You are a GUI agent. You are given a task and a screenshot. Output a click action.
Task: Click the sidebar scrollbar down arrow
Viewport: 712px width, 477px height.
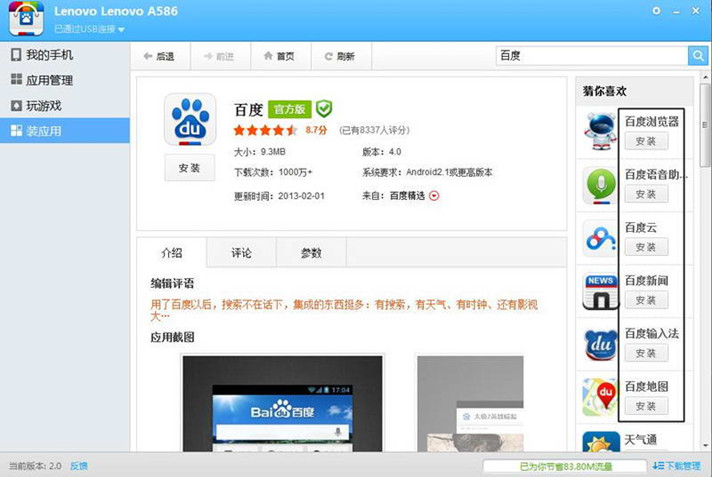pos(705,446)
